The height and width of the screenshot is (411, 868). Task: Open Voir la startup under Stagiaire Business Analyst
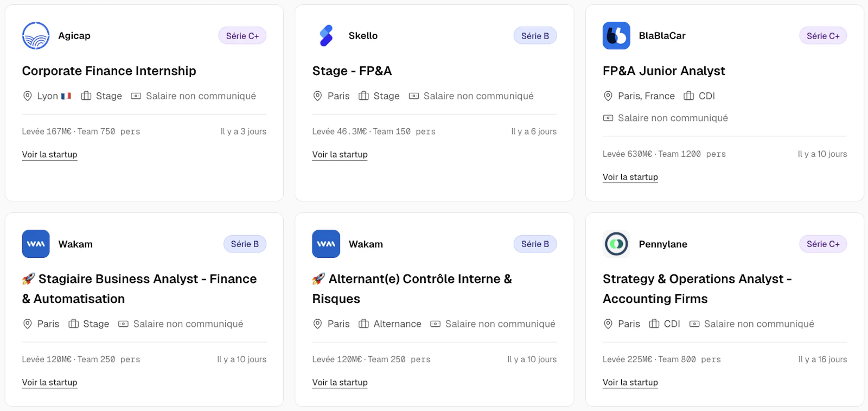coord(50,383)
